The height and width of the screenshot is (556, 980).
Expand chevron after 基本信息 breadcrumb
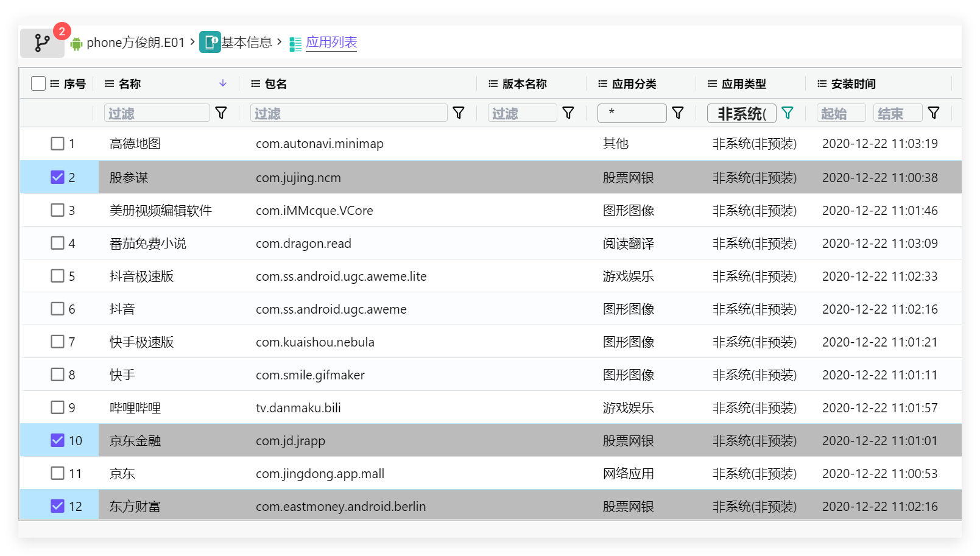pos(279,42)
